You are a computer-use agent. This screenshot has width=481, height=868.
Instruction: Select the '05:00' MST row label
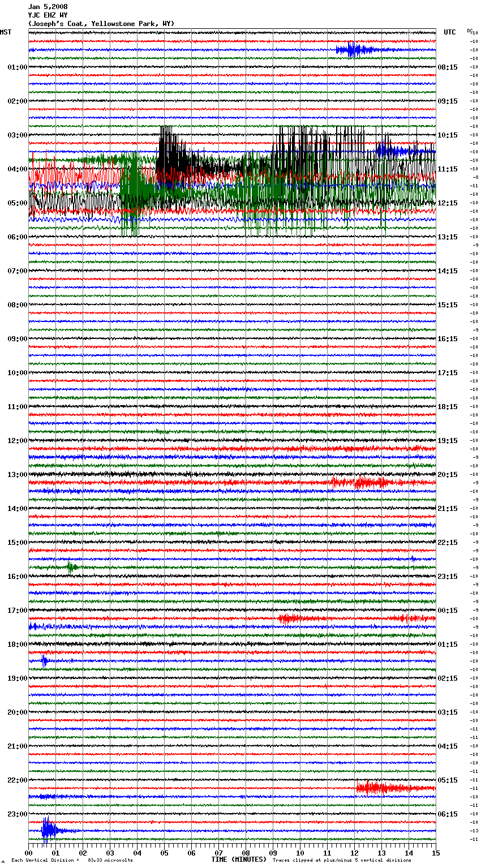click(18, 203)
